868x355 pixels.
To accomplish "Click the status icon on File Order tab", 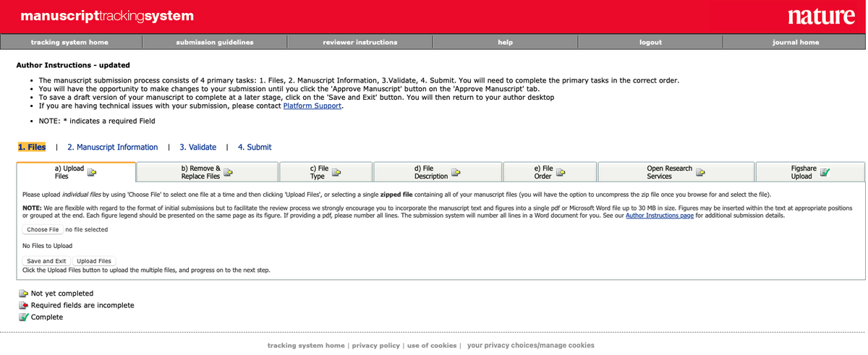I will pyautogui.click(x=561, y=172).
